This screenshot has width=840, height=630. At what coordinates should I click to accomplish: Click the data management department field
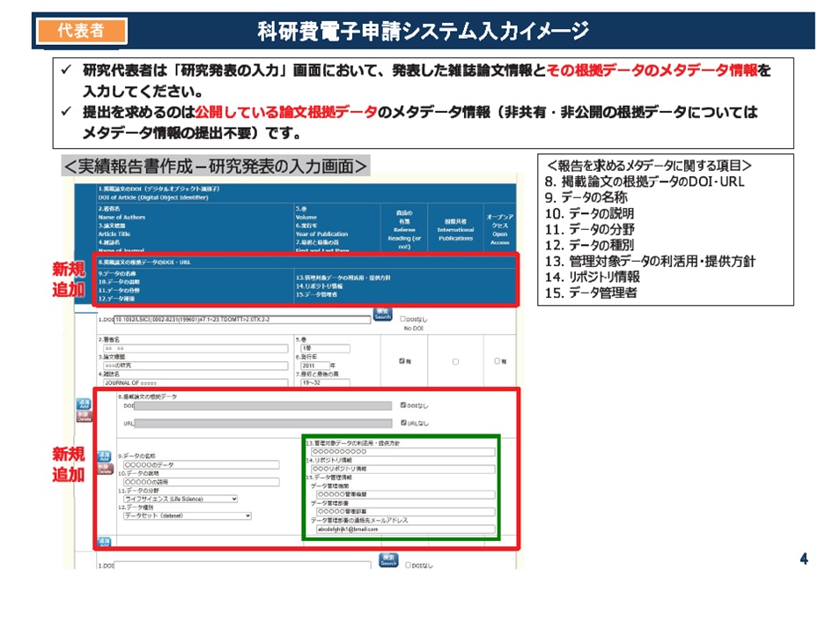click(406, 512)
